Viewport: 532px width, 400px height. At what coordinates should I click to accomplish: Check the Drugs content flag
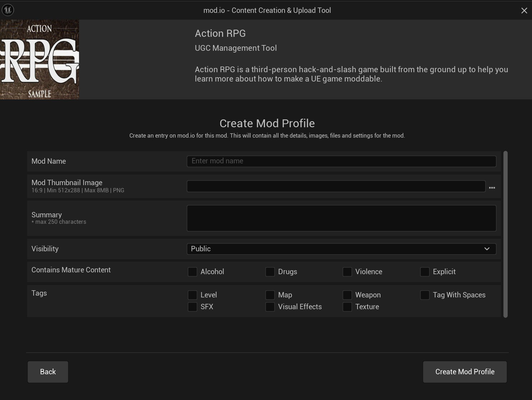point(270,272)
